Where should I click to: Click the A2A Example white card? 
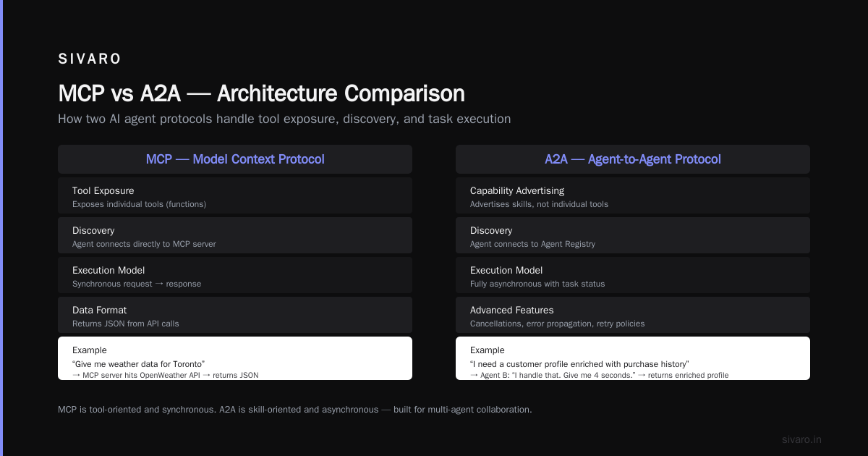pyautogui.click(x=633, y=358)
